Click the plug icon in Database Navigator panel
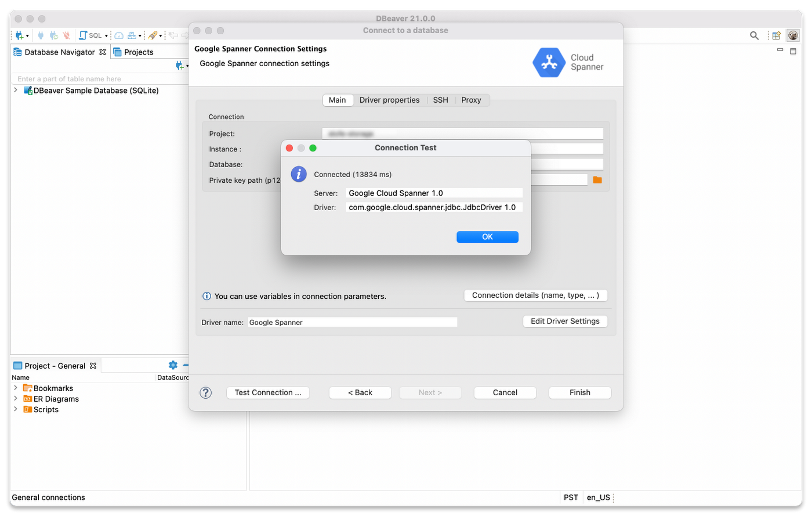Viewport: 812px width, 516px height. tap(179, 66)
